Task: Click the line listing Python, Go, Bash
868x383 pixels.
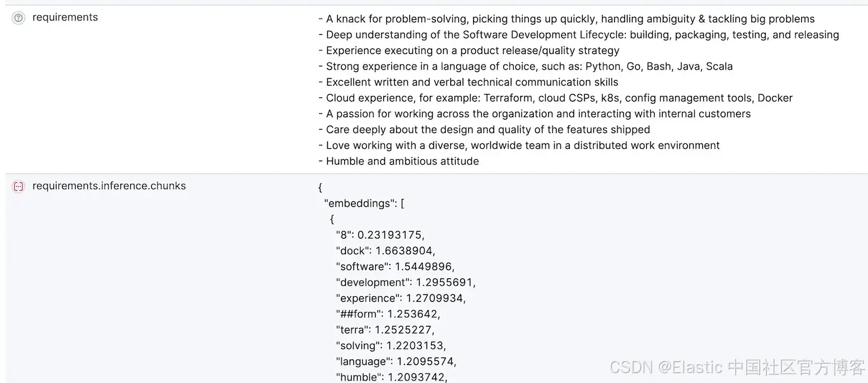Action: tap(525, 66)
